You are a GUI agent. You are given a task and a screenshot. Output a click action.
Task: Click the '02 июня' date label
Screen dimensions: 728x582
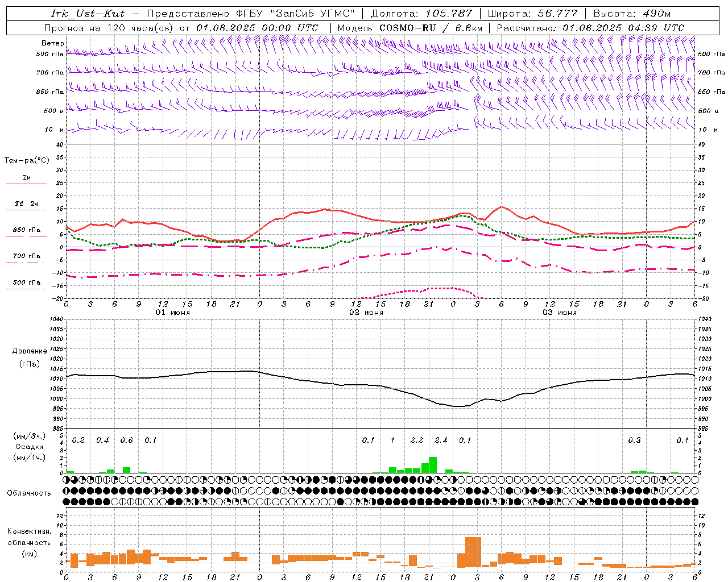(x=366, y=313)
